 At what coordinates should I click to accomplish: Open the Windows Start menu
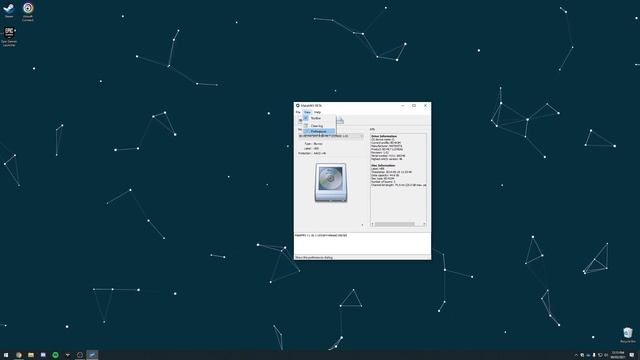(6, 355)
